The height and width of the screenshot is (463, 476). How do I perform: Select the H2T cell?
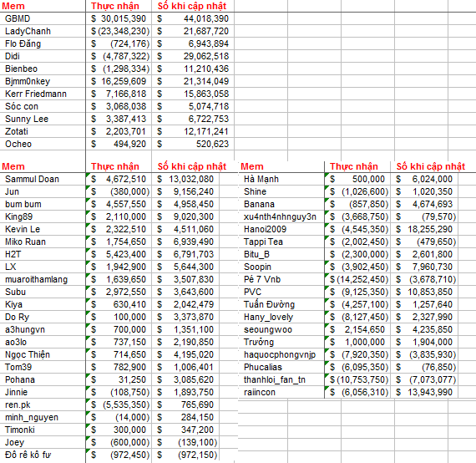(x=43, y=254)
